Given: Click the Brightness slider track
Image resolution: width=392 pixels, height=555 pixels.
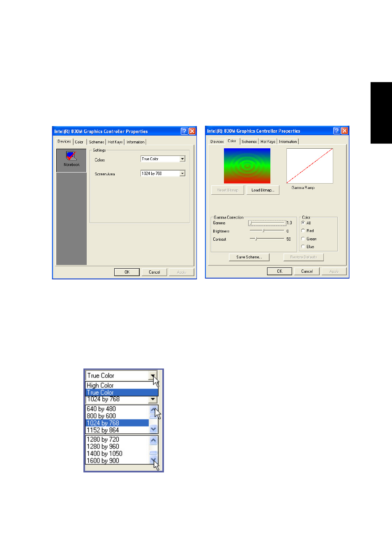Looking at the screenshot, I should tap(267, 230).
